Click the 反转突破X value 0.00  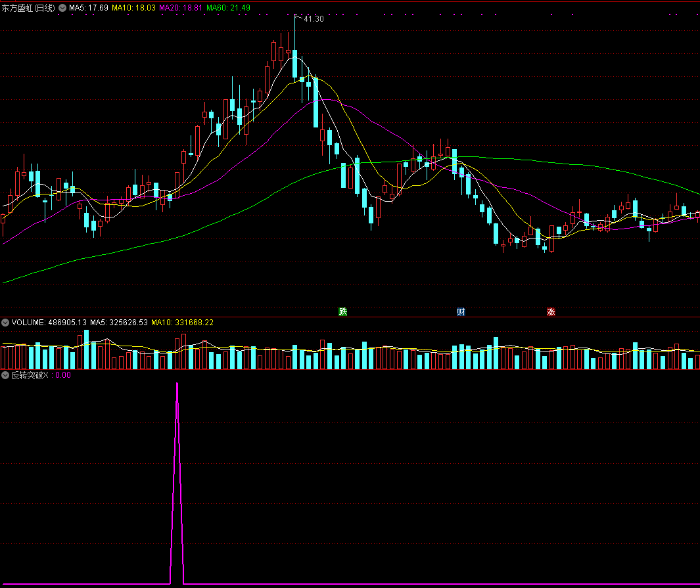(x=63, y=375)
